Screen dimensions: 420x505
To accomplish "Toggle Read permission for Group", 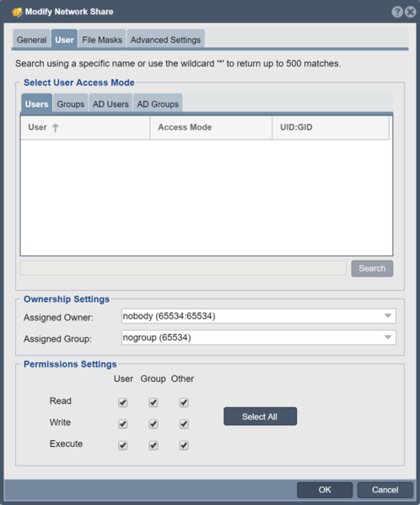I will pyautogui.click(x=153, y=402).
